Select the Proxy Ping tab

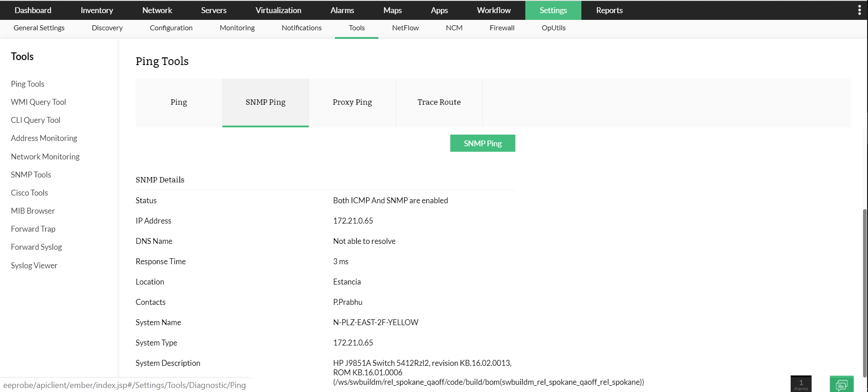tap(352, 103)
